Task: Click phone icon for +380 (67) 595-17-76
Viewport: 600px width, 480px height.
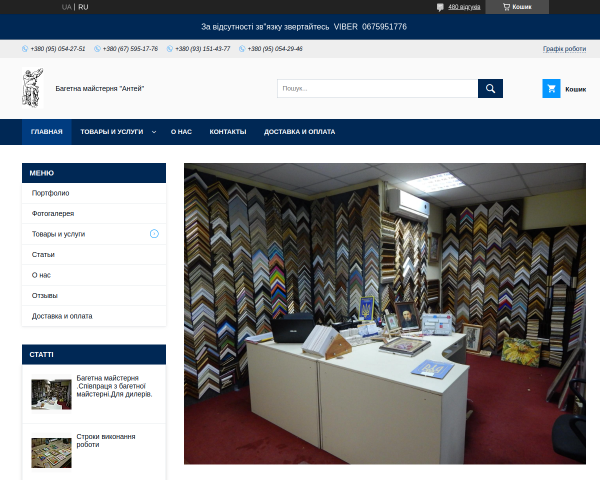Action: click(x=97, y=49)
